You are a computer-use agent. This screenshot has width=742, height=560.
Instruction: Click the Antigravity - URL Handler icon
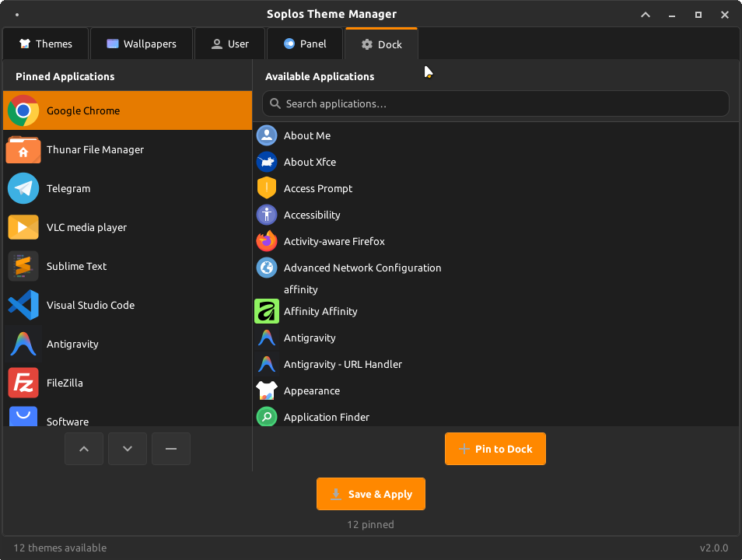267,365
